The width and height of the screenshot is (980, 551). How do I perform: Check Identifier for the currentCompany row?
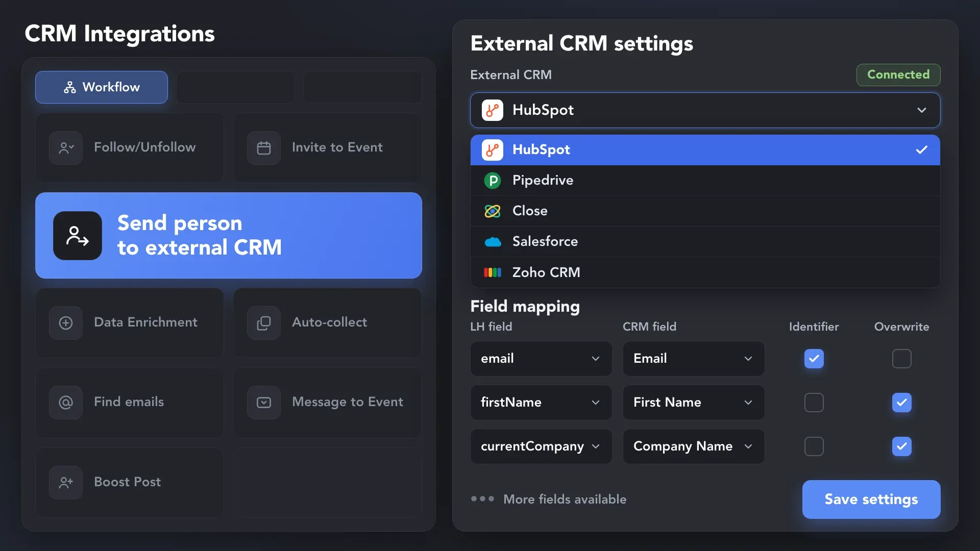tap(814, 446)
